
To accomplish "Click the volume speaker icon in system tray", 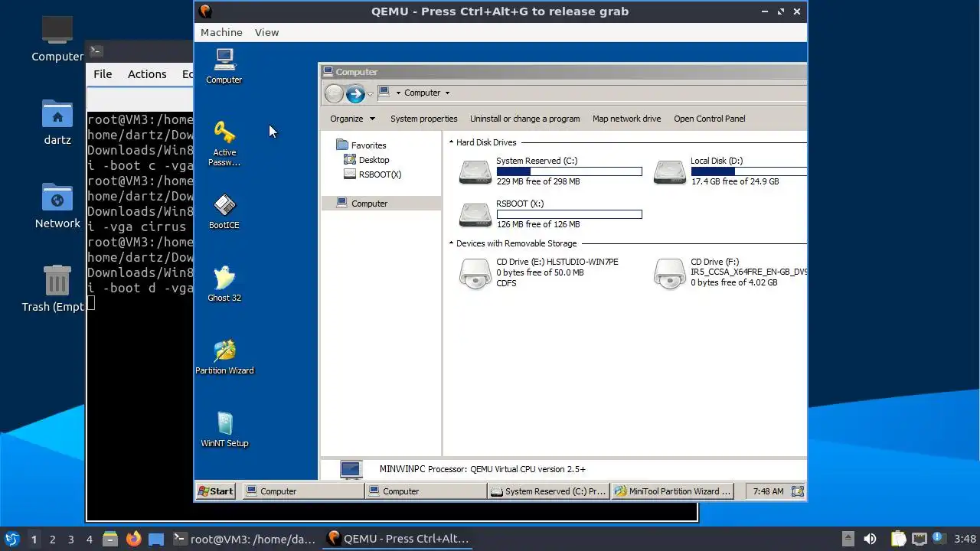I will coord(870,539).
